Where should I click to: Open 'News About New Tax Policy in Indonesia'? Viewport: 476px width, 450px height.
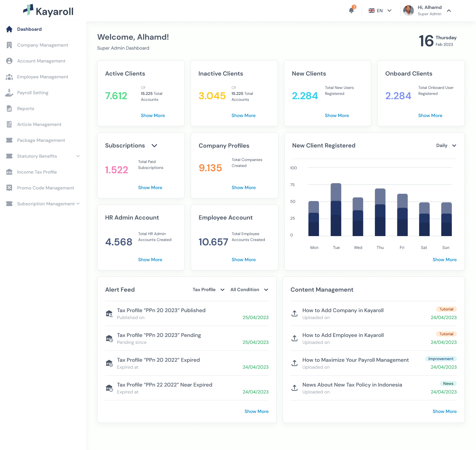click(352, 385)
